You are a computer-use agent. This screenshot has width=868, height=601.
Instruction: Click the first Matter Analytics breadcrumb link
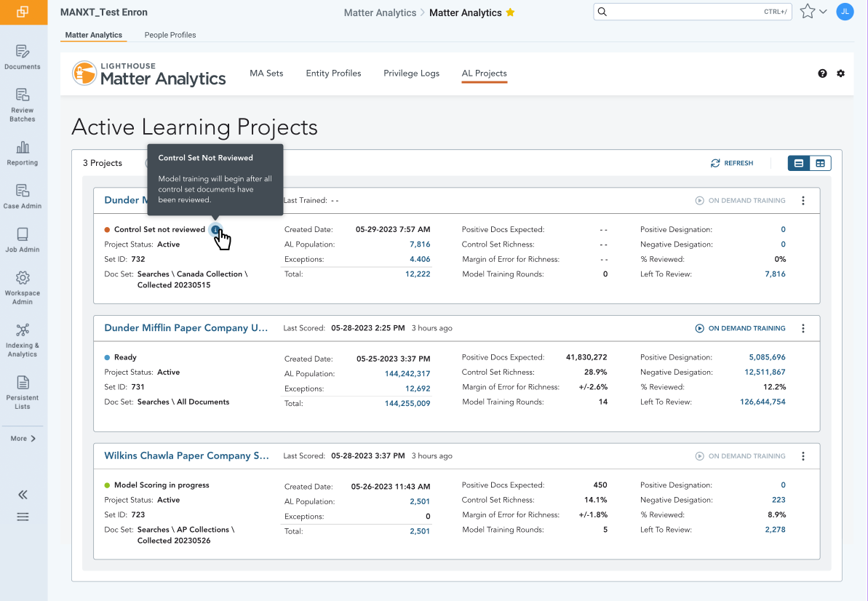(380, 12)
